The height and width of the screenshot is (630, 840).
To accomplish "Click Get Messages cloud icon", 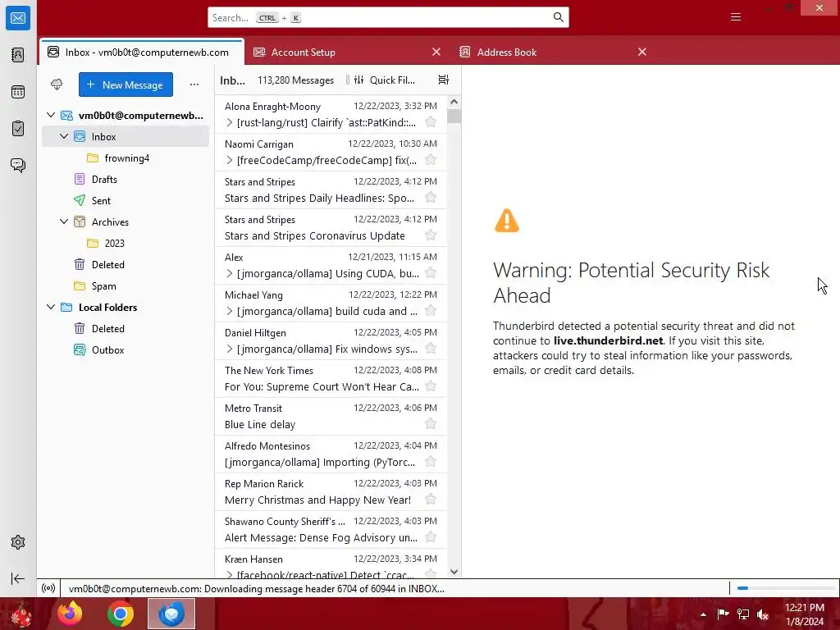I will tap(57, 84).
